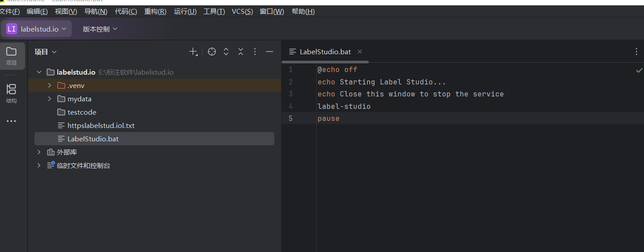Screen dimensions: 644x252
Task: Click the purple LI project icon
Action: [x=12, y=29]
